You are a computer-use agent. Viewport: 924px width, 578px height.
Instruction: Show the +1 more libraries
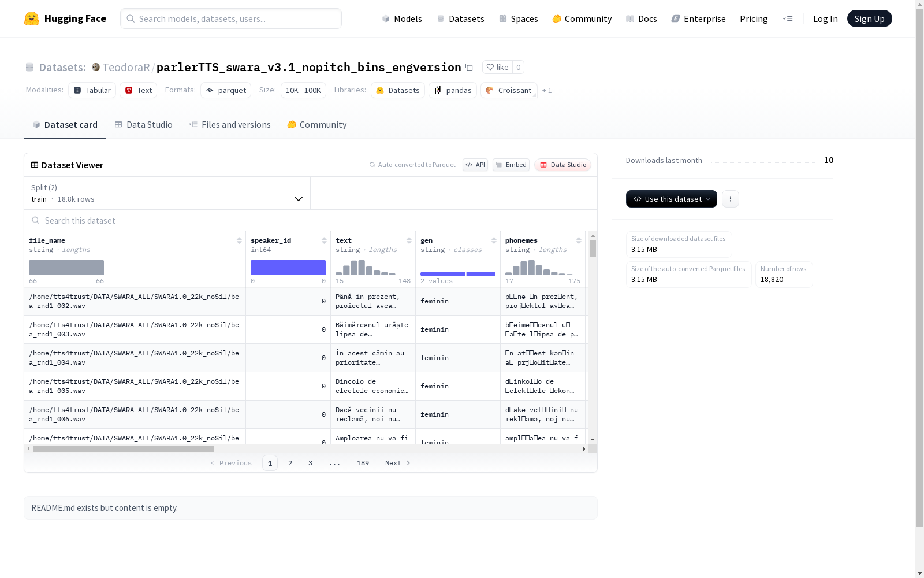[547, 90]
